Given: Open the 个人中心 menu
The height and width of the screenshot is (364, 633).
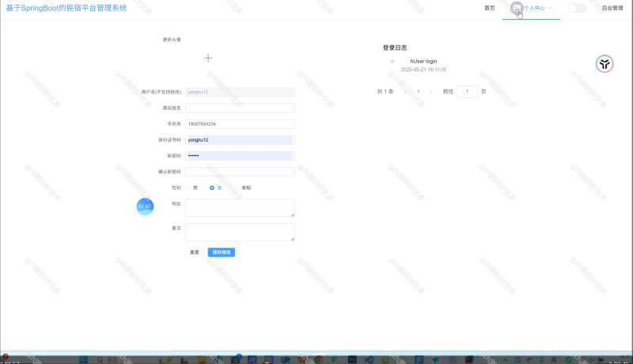Looking at the screenshot, I should 535,8.
